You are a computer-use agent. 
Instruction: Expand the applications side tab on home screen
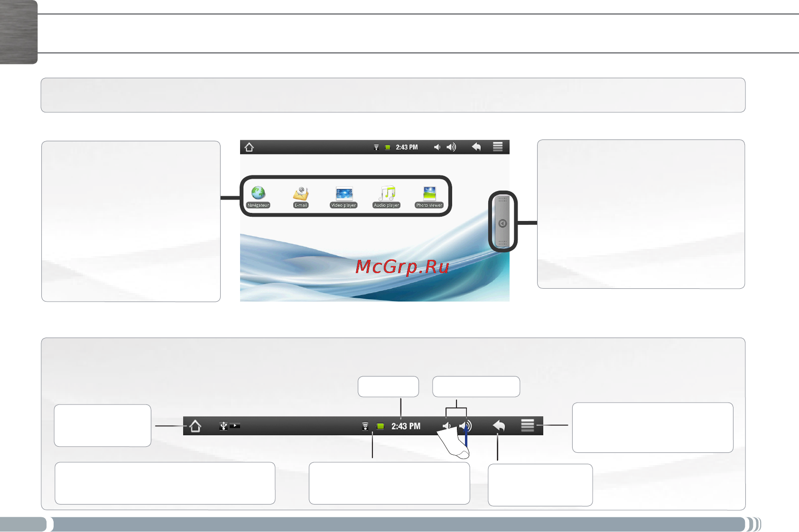(x=502, y=222)
